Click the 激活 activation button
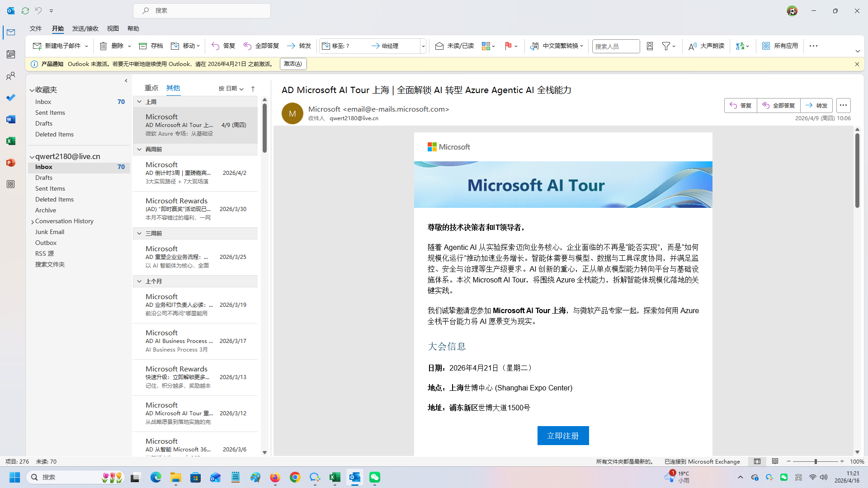Viewport: 868px width, 488px height. (x=293, y=64)
